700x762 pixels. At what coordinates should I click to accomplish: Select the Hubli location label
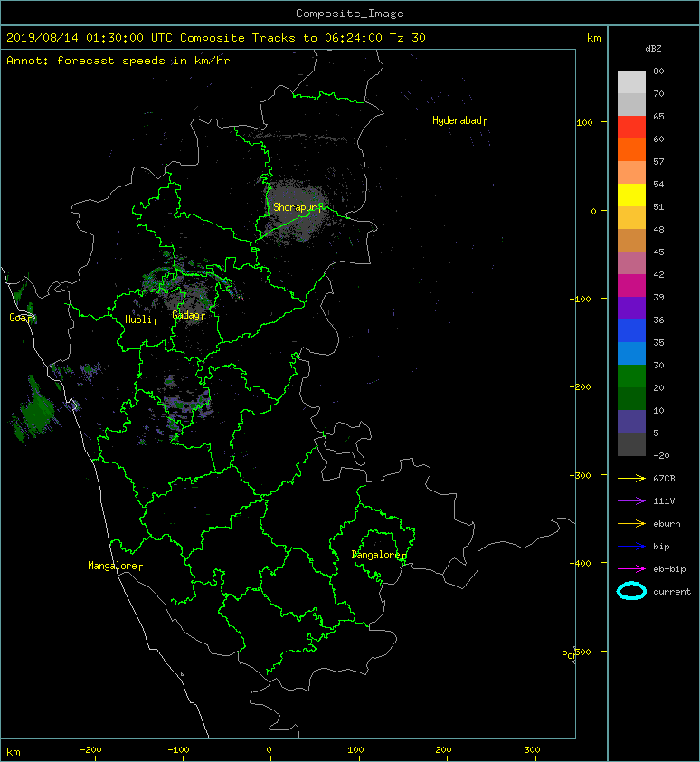[x=141, y=319]
